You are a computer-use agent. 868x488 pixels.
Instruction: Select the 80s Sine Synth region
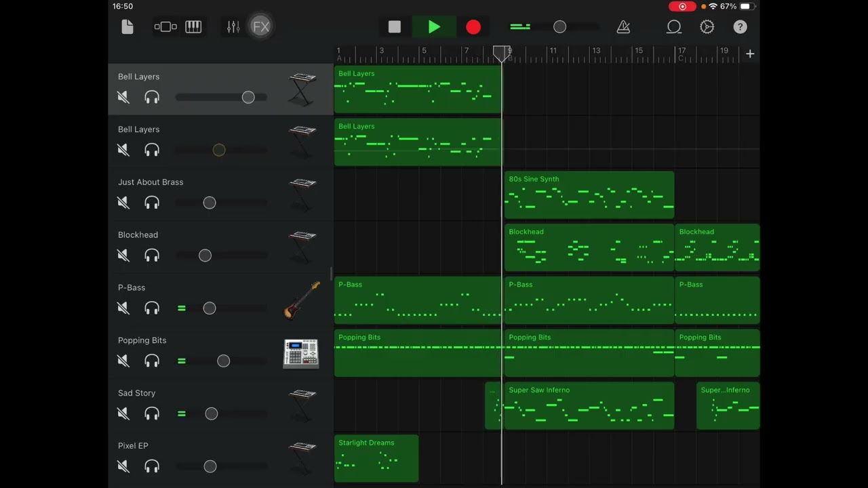(589, 195)
